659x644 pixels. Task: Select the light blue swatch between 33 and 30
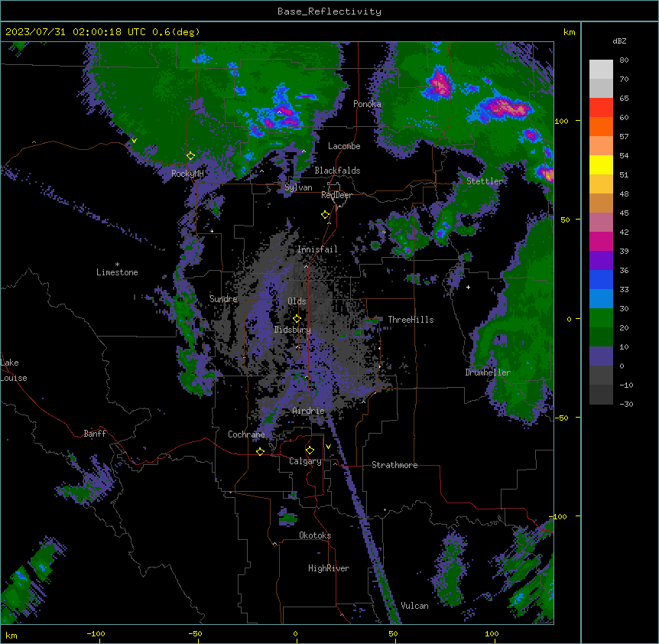(601, 299)
